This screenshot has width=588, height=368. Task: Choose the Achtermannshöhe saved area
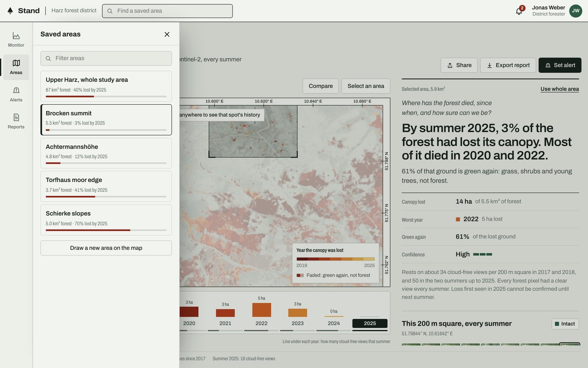pyautogui.click(x=106, y=153)
